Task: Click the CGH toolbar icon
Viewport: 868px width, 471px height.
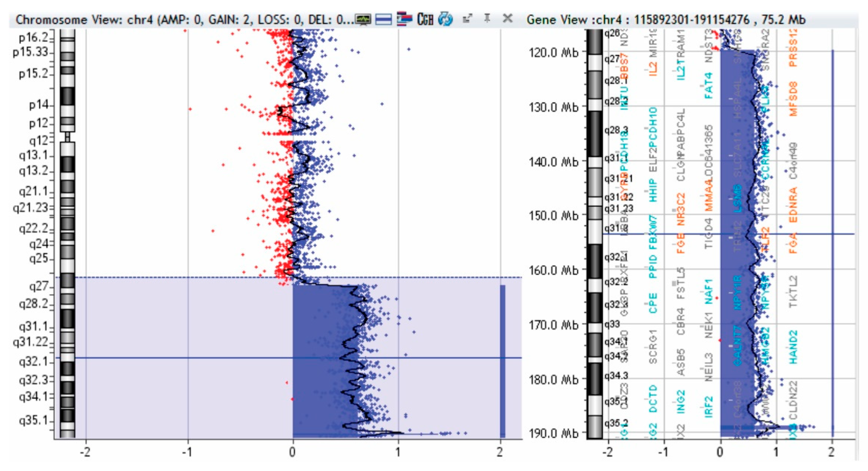Action: pos(425,19)
